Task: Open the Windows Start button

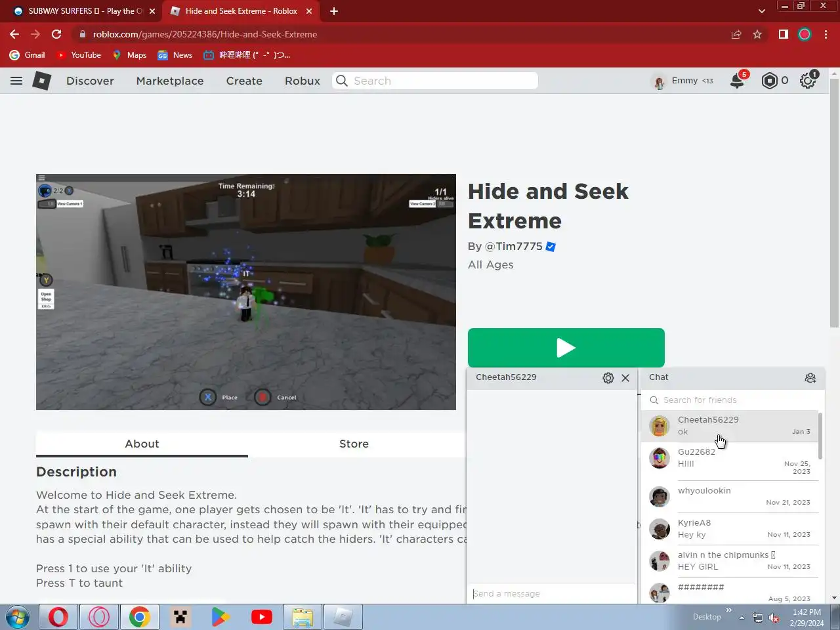Action: tap(18, 618)
